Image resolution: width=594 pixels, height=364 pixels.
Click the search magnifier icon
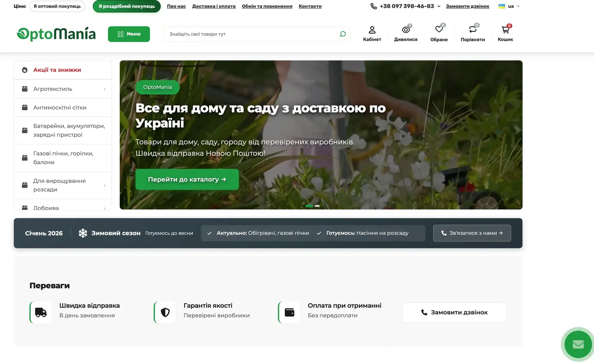(x=343, y=34)
